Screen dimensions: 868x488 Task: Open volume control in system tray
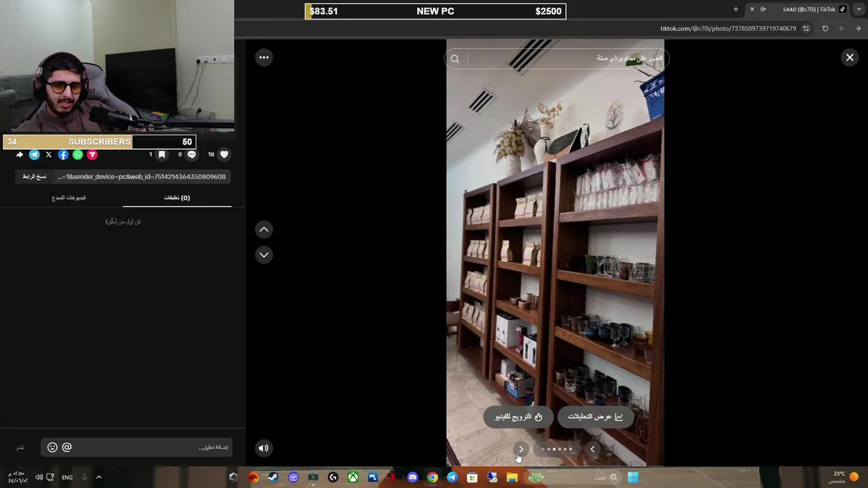pyautogui.click(x=39, y=477)
